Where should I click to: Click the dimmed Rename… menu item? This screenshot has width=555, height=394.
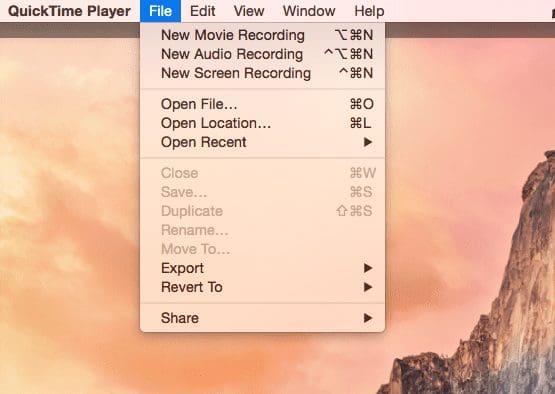click(x=263, y=230)
